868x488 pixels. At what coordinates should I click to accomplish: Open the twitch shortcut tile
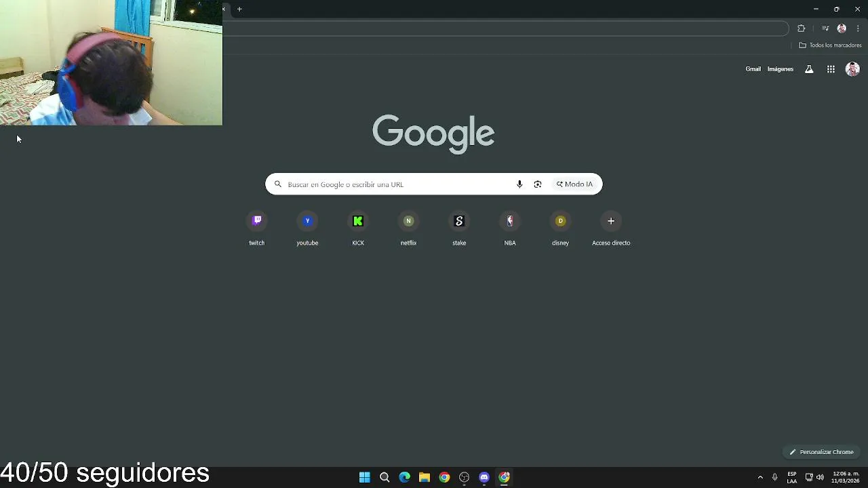[256, 229]
